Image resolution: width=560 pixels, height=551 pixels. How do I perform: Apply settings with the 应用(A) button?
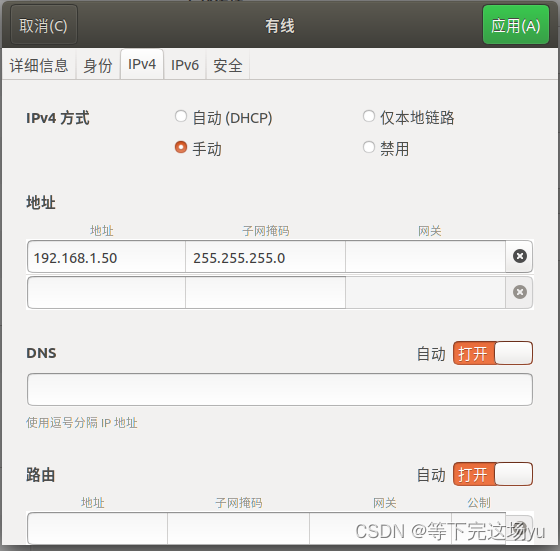pos(515,26)
